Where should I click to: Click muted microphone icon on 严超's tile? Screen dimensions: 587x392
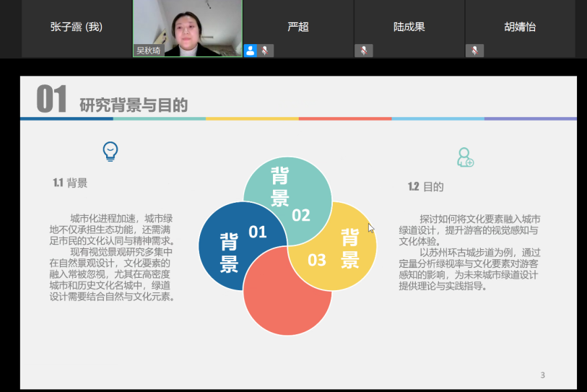coord(266,51)
